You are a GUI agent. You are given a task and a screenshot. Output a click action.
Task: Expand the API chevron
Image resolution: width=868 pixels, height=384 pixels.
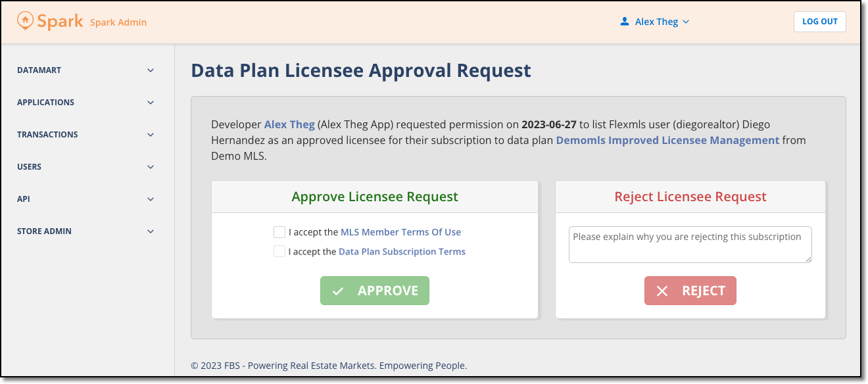coord(151,199)
